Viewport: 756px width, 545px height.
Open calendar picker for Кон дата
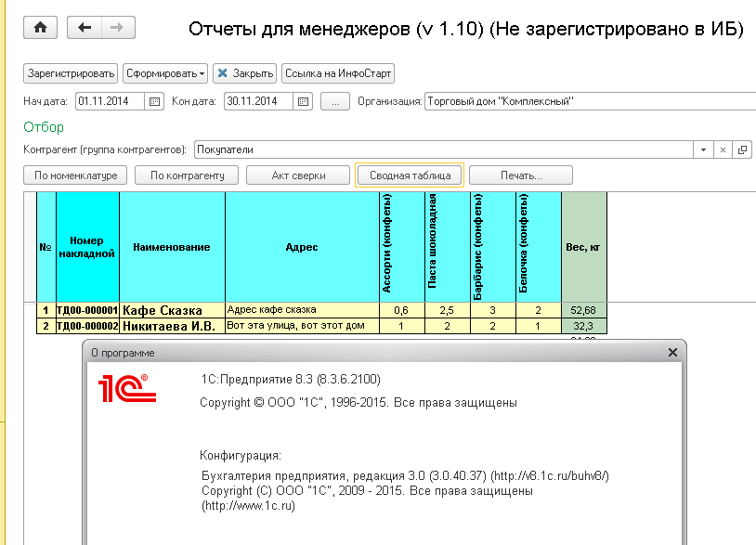pyautogui.click(x=303, y=102)
